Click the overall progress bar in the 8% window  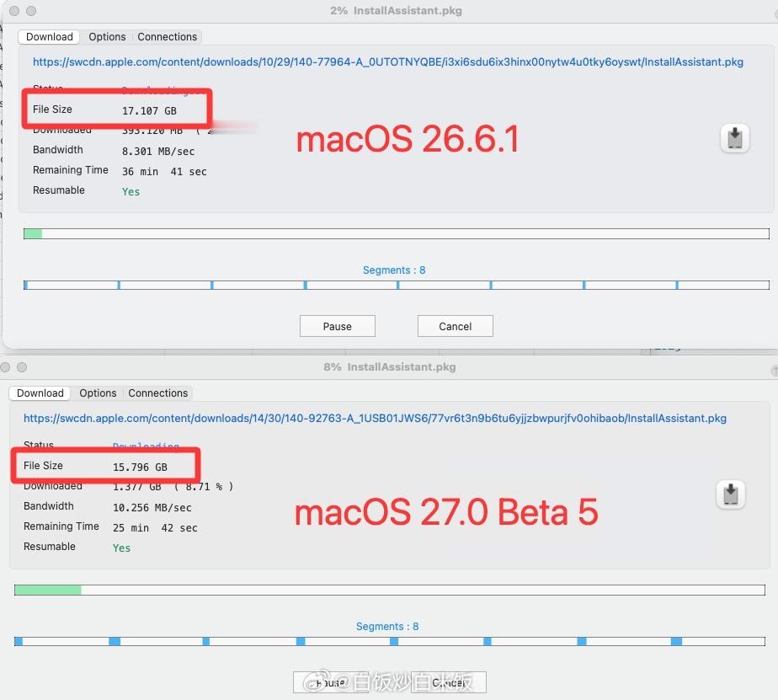[x=390, y=590]
